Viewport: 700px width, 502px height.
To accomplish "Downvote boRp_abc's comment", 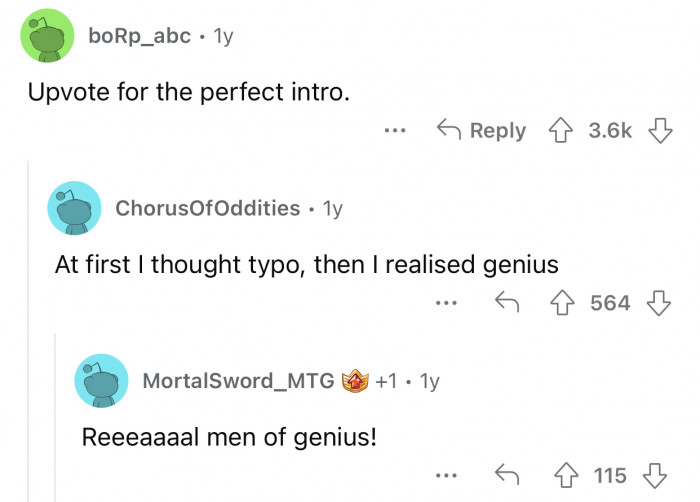I will 657,131.
